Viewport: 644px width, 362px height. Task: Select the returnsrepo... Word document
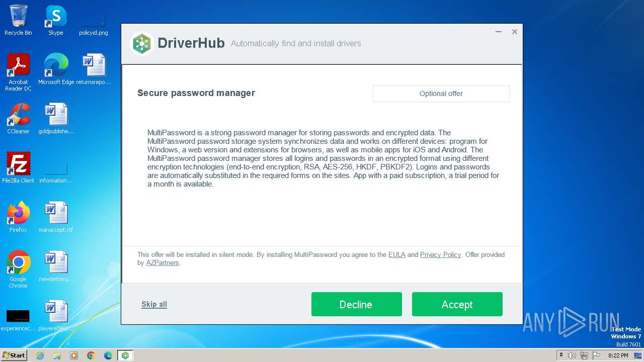click(94, 69)
